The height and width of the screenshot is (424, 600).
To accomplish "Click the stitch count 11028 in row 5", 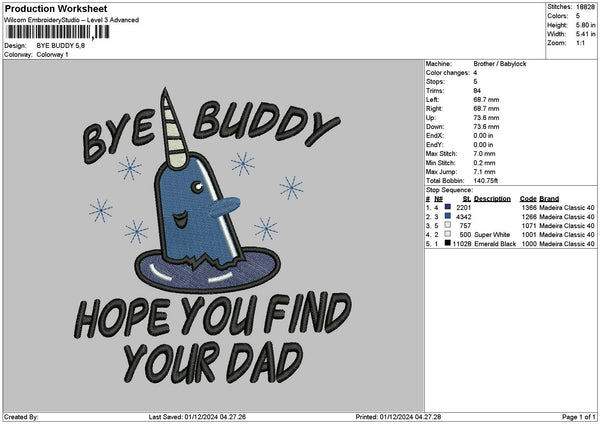I will [462, 244].
